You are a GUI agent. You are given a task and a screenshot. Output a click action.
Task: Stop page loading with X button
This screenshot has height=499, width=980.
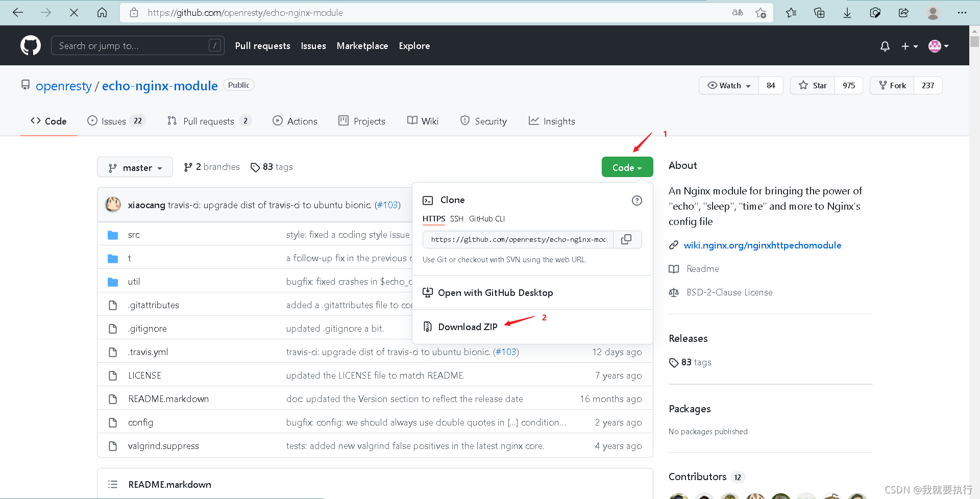pyautogui.click(x=74, y=13)
